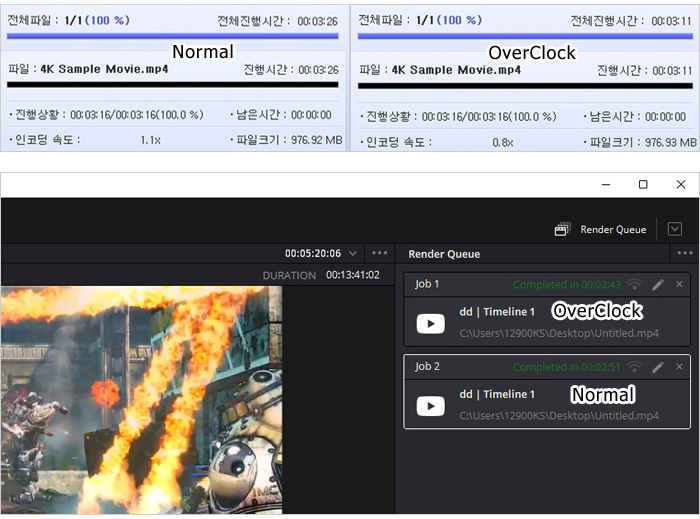Edit Job 1 with the pencil icon

pyautogui.click(x=658, y=284)
